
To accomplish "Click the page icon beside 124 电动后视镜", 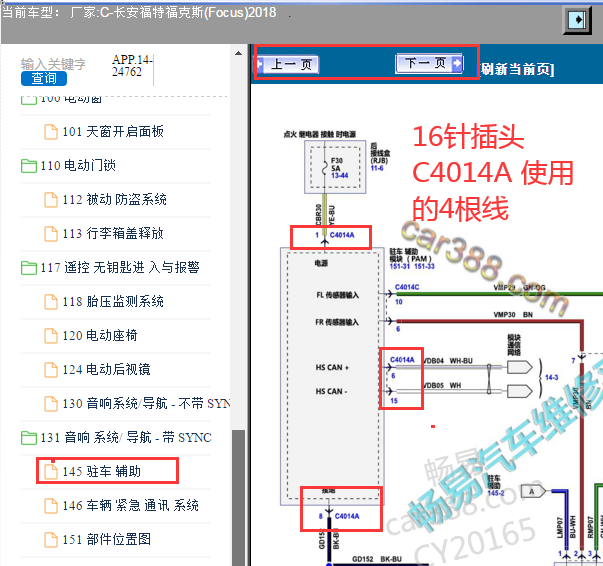I will pos(51,370).
